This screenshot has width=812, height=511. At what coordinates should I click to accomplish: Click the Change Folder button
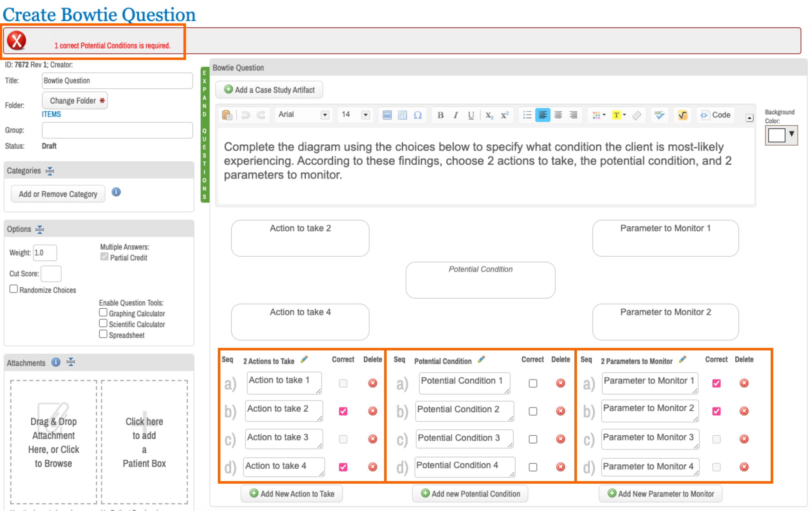click(x=75, y=101)
